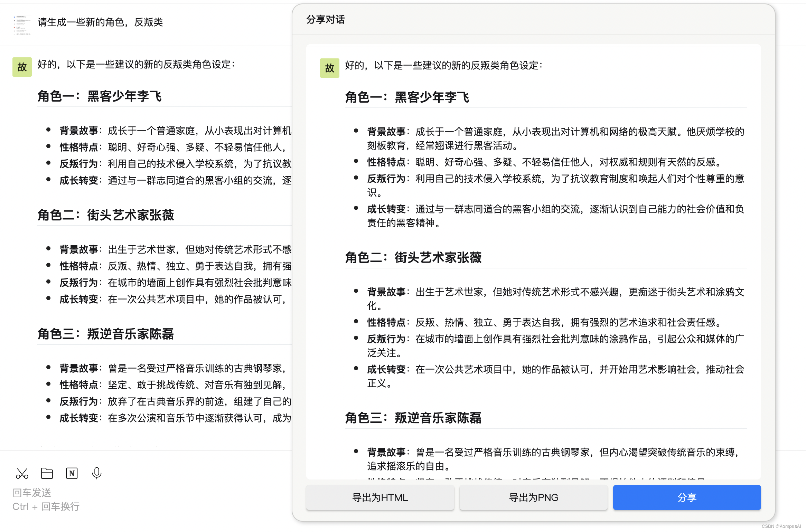Click the 分享对话 dialog title

point(326,20)
